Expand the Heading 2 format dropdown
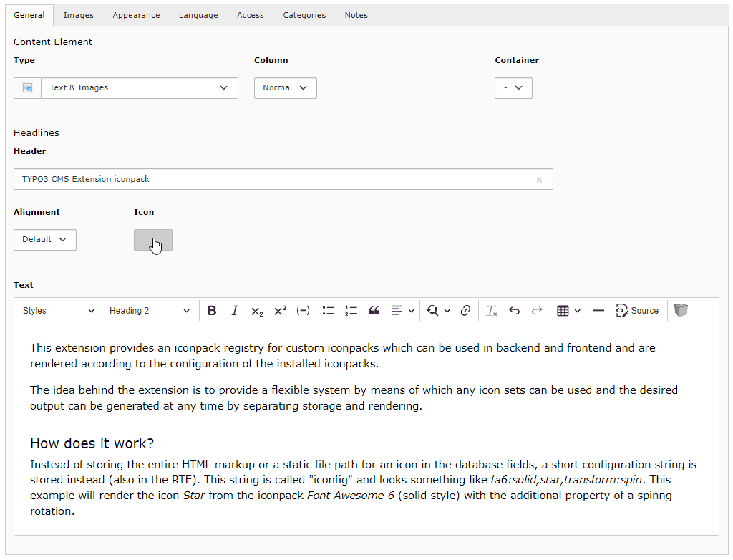This screenshot has width=733, height=560. click(x=149, y=311)
